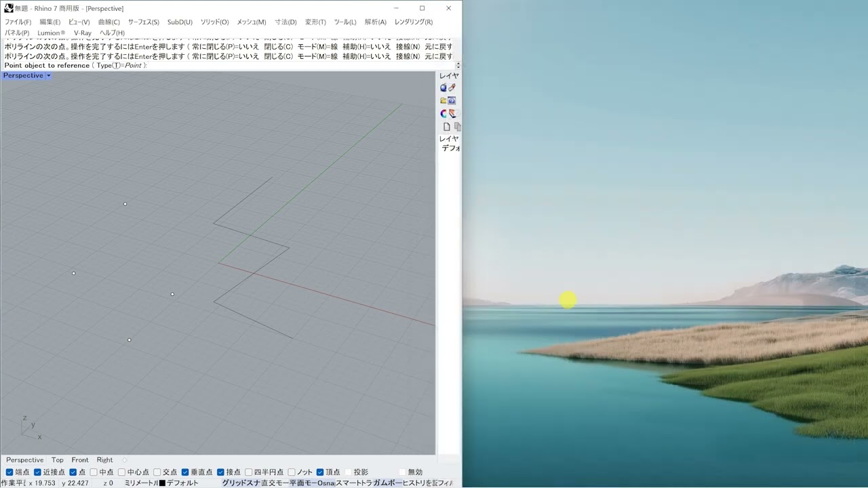The image size is (868, 488).
Task: Enable 中点 midpoint osnap
Action: tap(94, 472)
